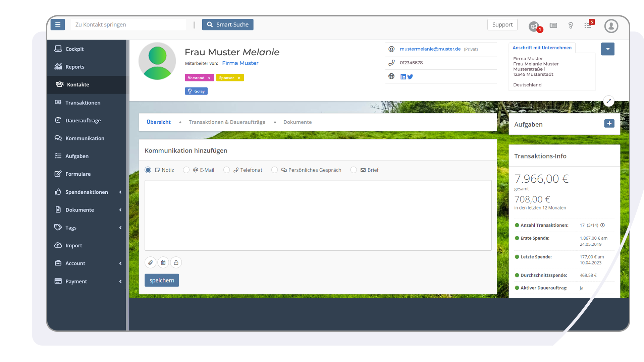
Task: Open the calendar icon under the communication box
Action: [x=163, y=262]
